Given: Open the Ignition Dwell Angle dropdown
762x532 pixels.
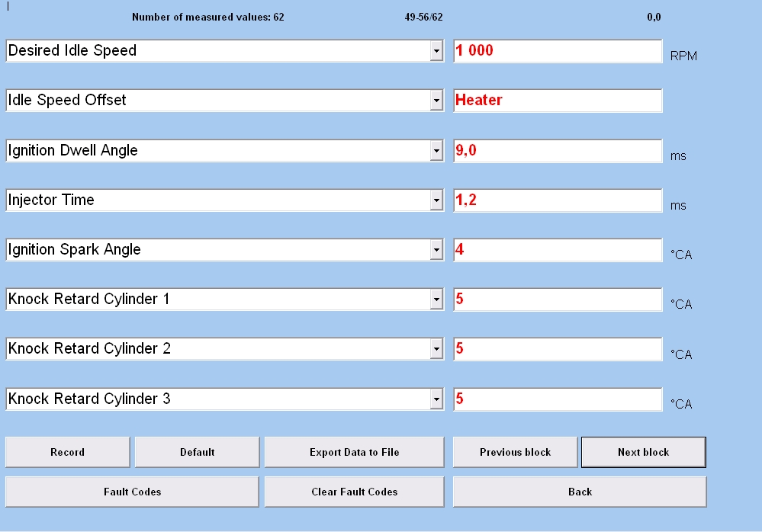Looking at the screenshot, I should click(436, 151).
